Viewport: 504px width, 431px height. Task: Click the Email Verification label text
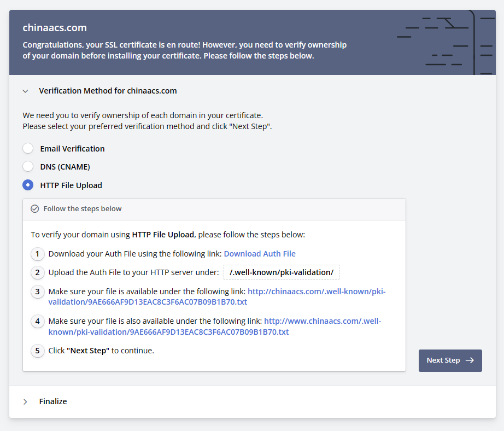pyautogui.click(x=72, y=149)
